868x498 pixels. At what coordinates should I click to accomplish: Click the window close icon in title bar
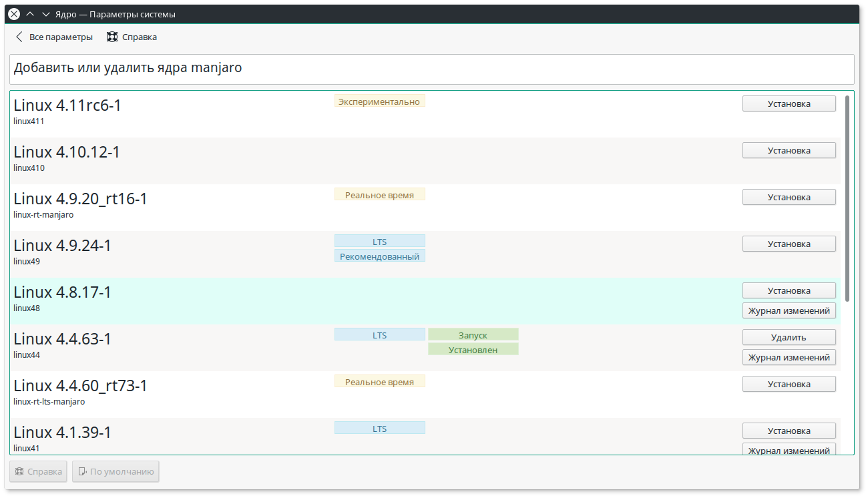pos(13,14)
